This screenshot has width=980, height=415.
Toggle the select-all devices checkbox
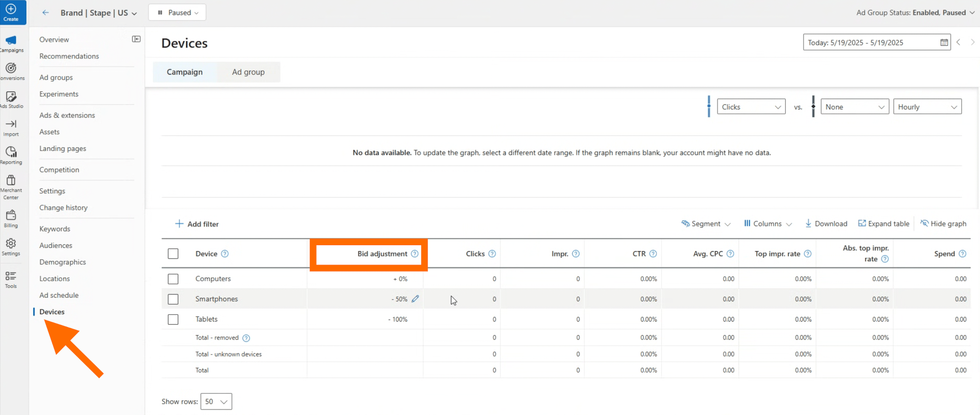[x=173, y=254]
